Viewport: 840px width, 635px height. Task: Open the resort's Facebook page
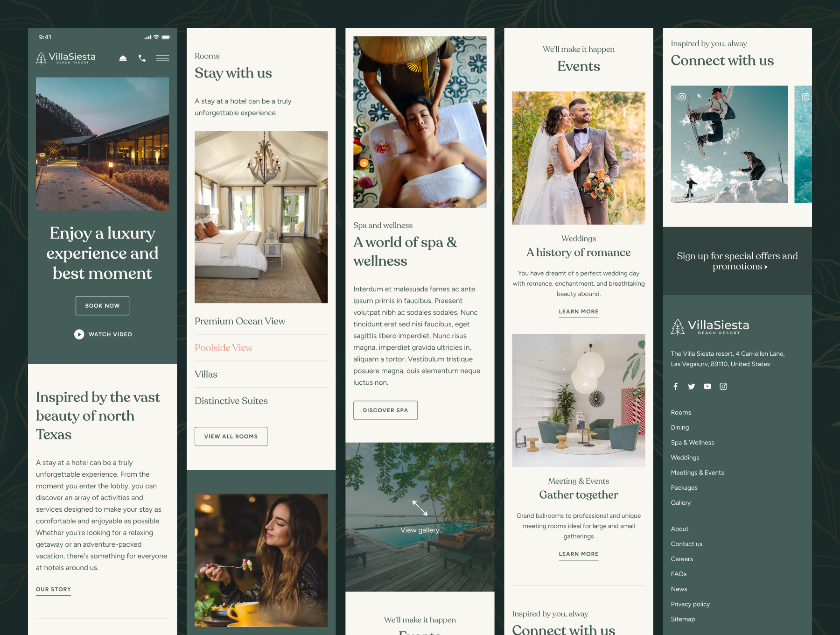point(675,386)
